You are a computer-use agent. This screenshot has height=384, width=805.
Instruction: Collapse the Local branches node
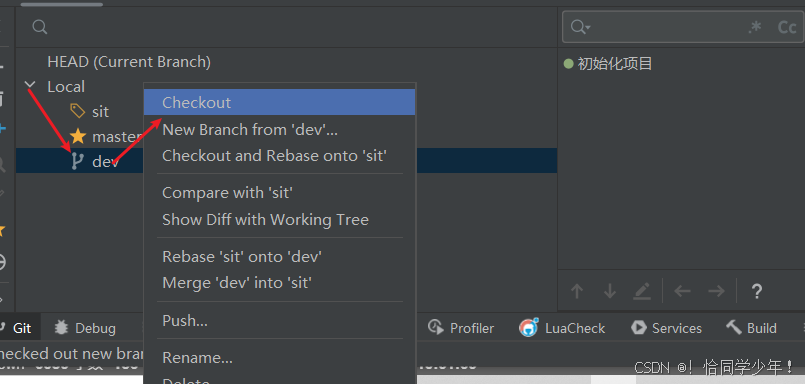click(x=30, y=85)
